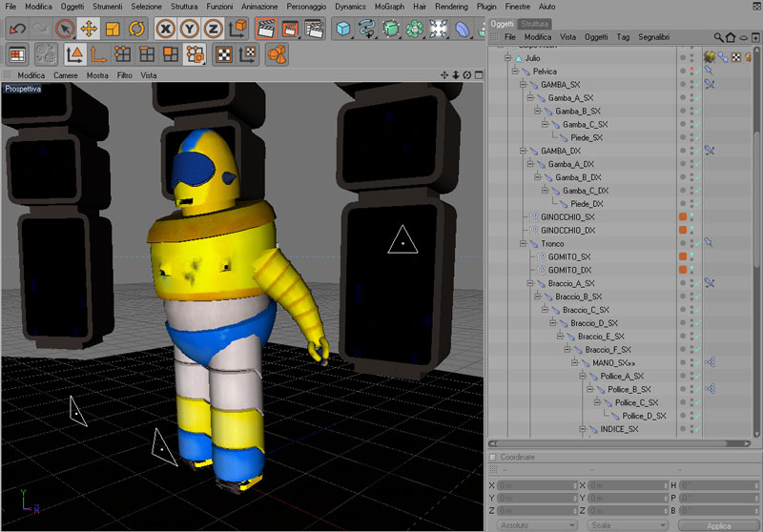Collapse the Tronco hierarchy branch

coord(525,243)
